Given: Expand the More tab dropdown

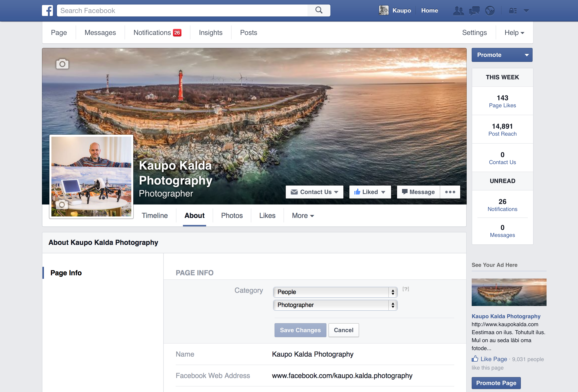Looking at the screenshot, I should (303, 215).
